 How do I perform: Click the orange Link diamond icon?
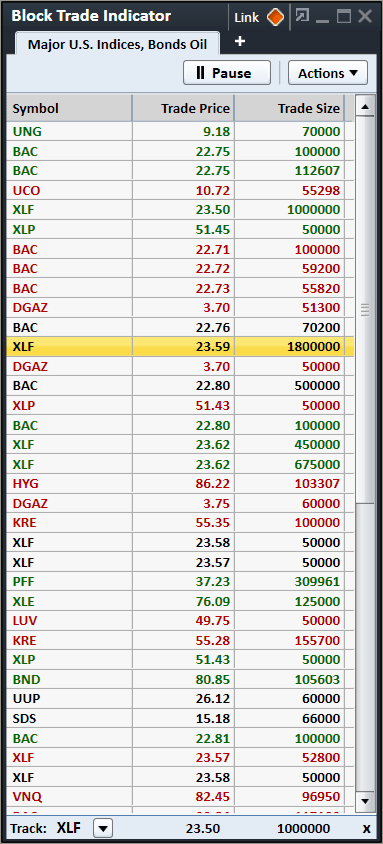click(275, 17)
